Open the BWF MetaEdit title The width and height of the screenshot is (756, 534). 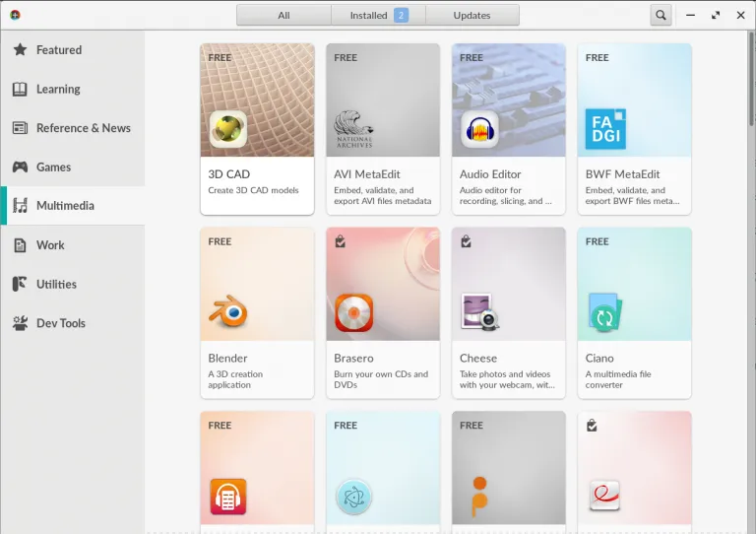tap(622, 174)
